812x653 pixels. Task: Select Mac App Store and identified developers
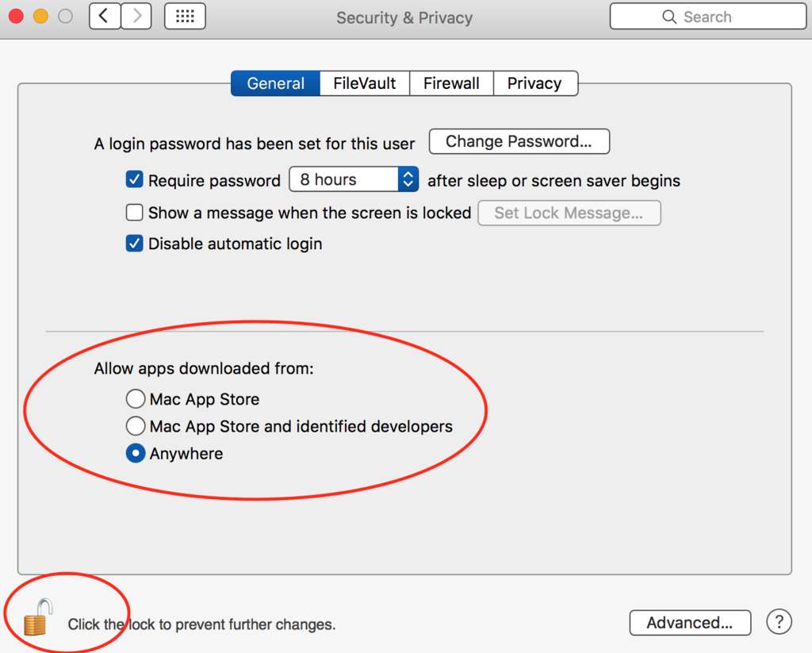(x=136, y=426)
